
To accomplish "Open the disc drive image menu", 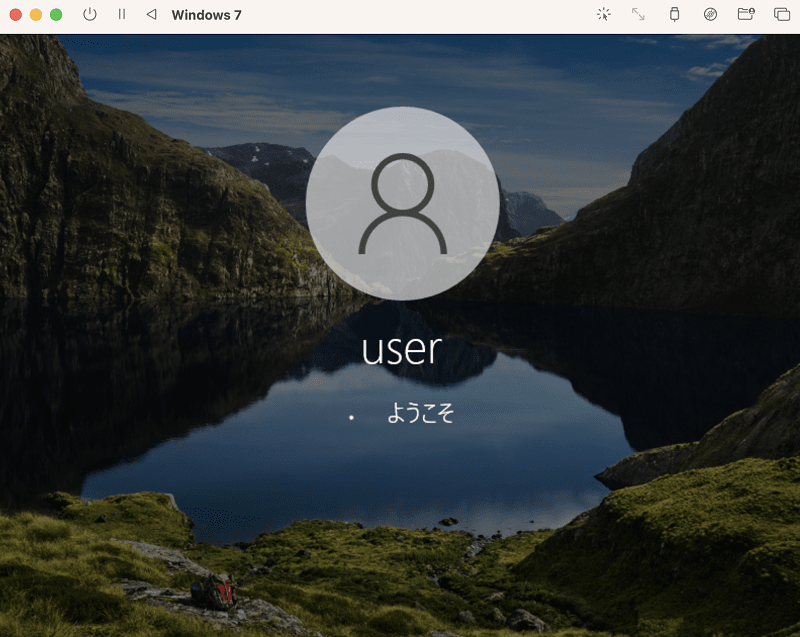I will 710,14.
